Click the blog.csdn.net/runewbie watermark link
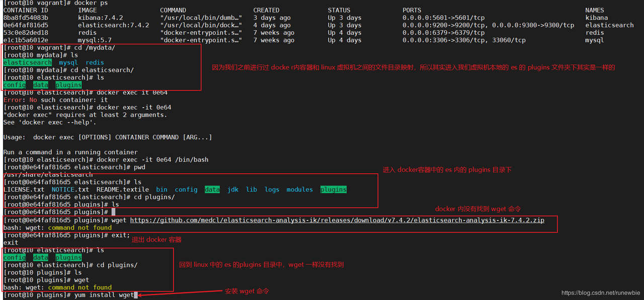Viewport: 644px width, 300px height. (x=600, y=293)
